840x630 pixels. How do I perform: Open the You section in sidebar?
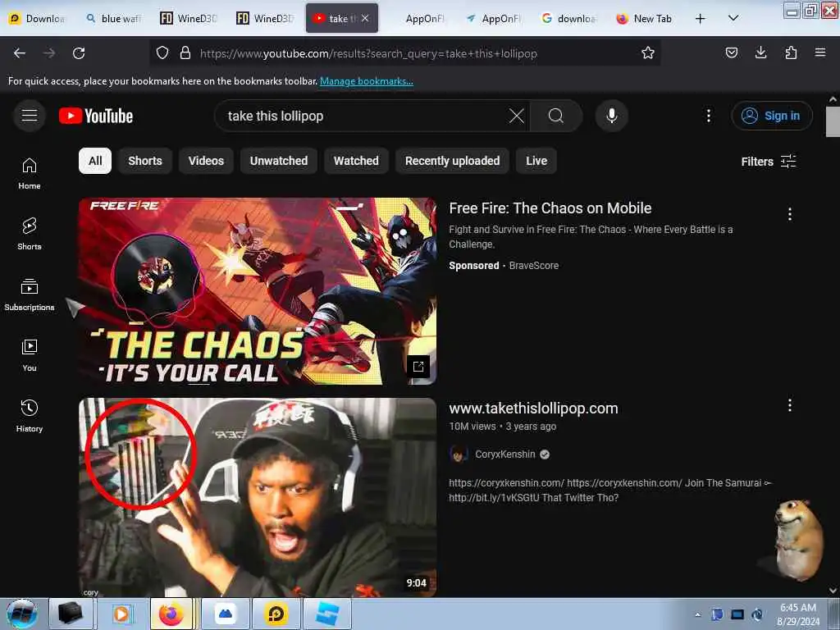(x=30, y=355)
